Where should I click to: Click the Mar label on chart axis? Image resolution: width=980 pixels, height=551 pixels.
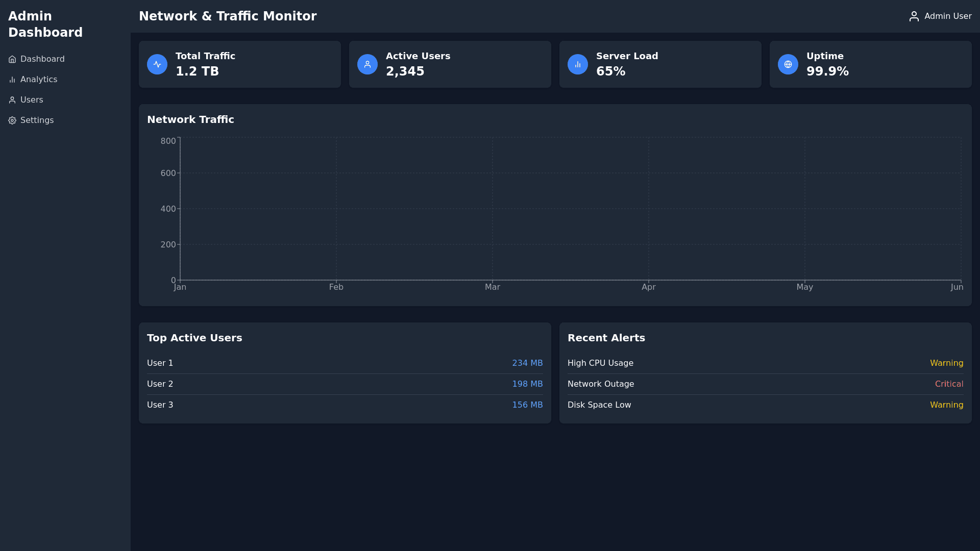tap(493, 287)
